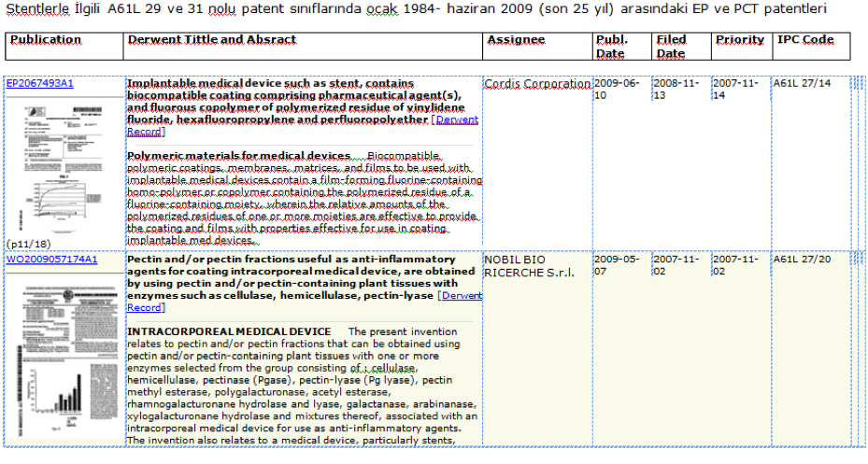Viewport: 868px width, 464px height.
Task: Click the Derwent Title and Abstract header
Action: click(212, 40)
